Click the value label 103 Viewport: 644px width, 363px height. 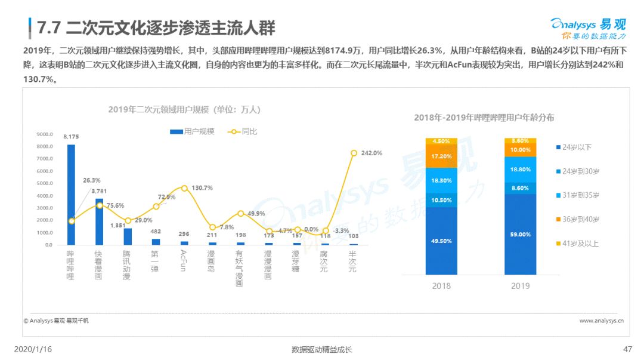[353, 236]
